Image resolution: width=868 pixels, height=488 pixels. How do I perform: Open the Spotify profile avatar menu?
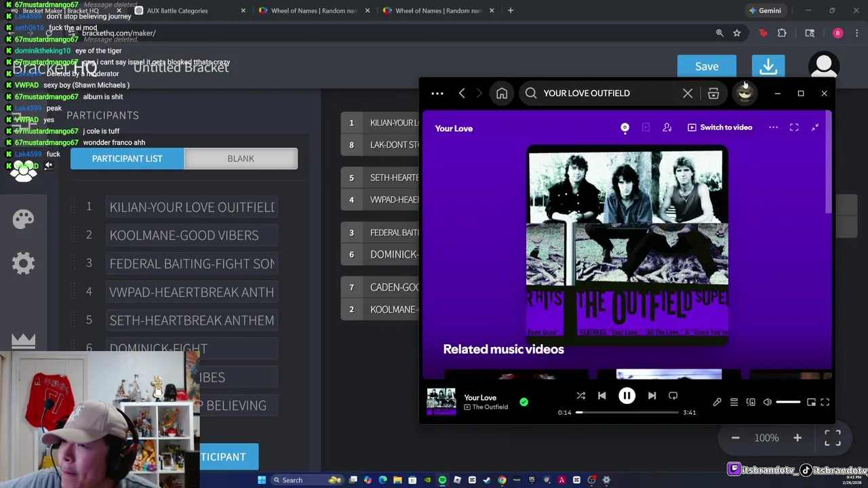[x=745, y=94]
